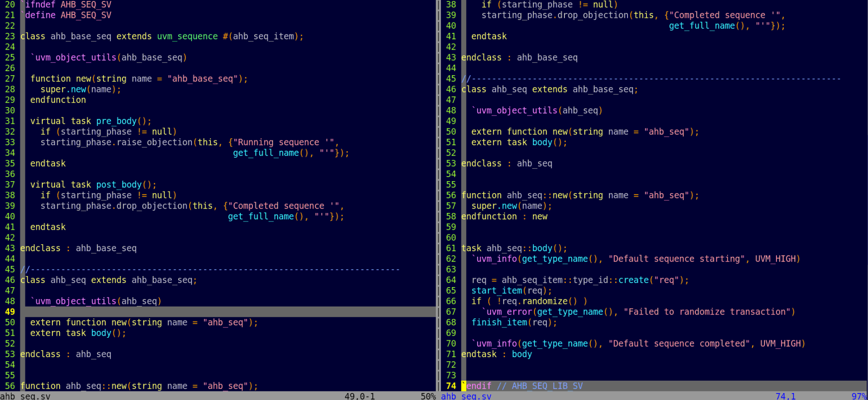Click 'ahb_seq.sv' filename in right status bar
The image size is (868, 400).
pyautogui.click(x=466, y=396)
